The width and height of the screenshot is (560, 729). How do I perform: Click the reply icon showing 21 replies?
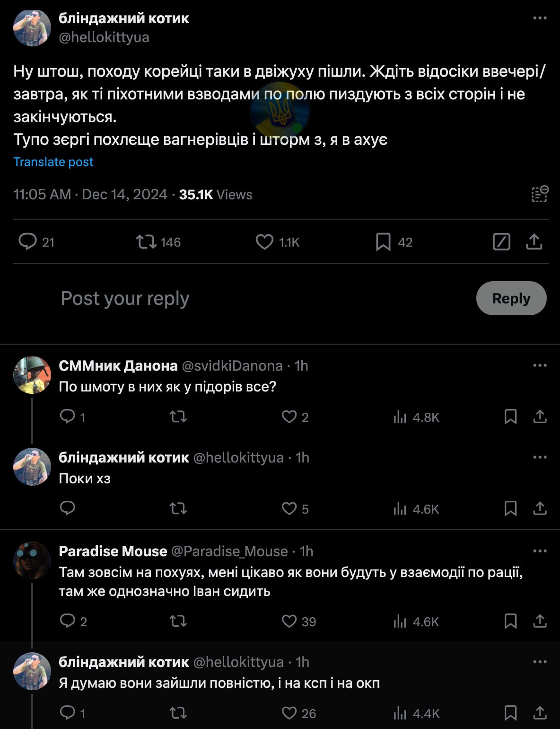coord(27,241)
